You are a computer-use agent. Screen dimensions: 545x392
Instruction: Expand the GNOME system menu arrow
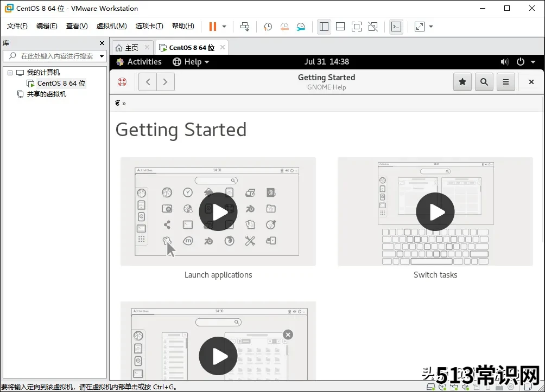tap(533, 62)
